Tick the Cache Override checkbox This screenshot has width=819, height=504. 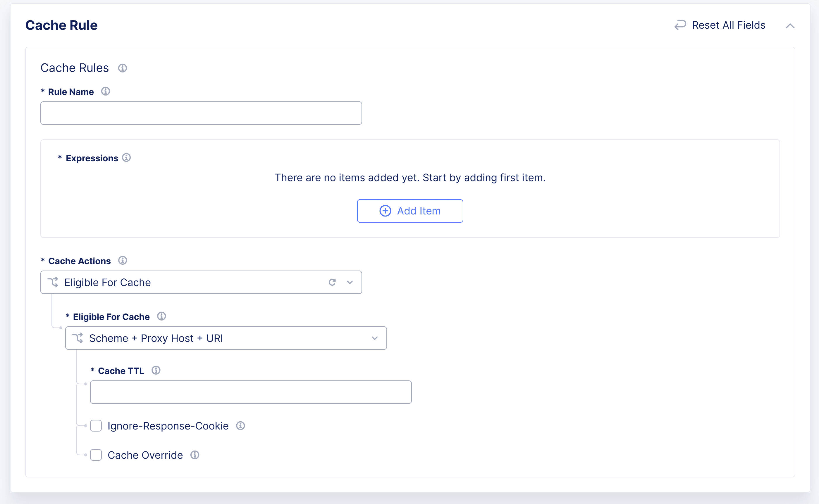(x=96, y=455)
